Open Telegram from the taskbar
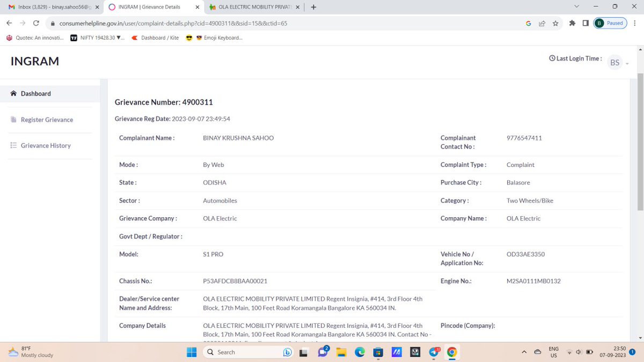644x362 pixels. click(434, 352)
